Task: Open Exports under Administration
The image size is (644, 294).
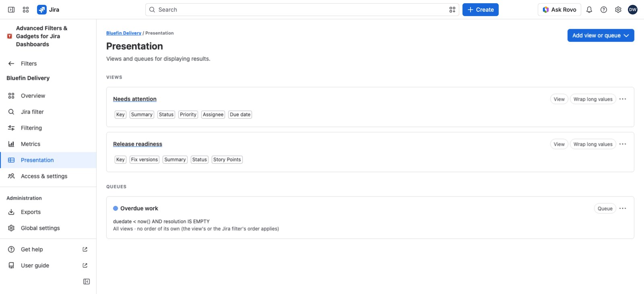Action: (x=48, y=212)
